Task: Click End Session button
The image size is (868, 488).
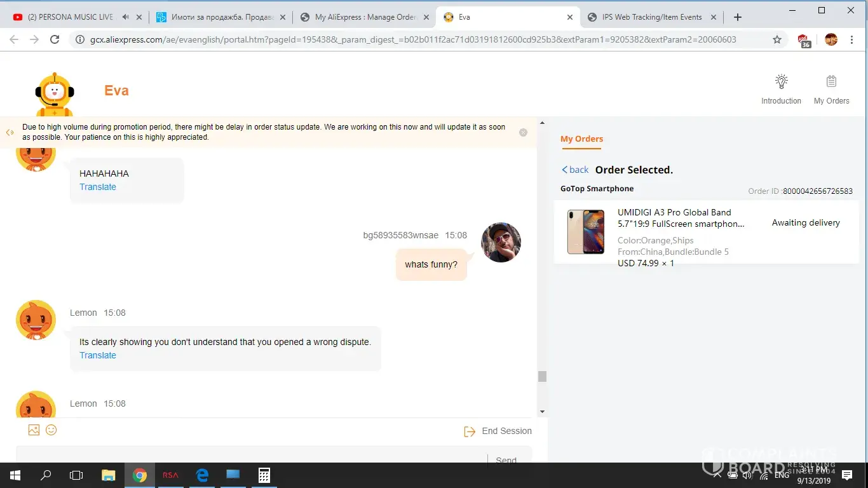Action: 498,431
